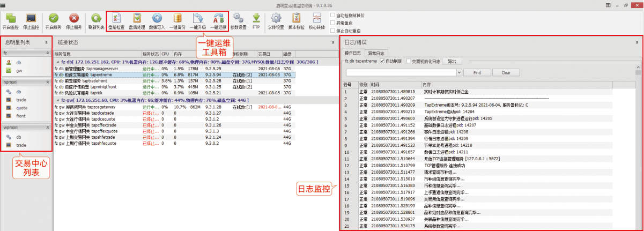Click the log list scrollbar up arrow
This screenshot has width=644, height=231.
click(x=638, y=68)
